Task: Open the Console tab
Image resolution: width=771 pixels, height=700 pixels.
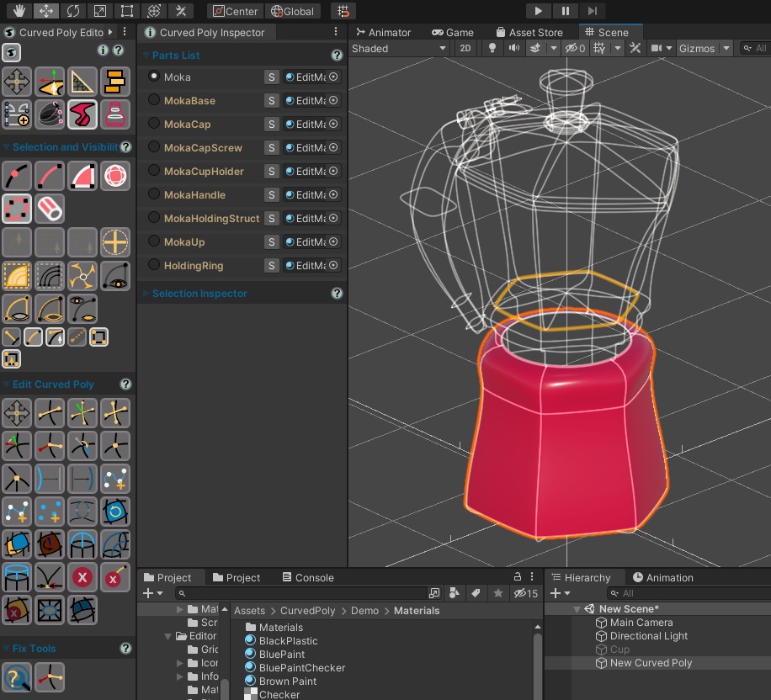Action: pos(306,577)
